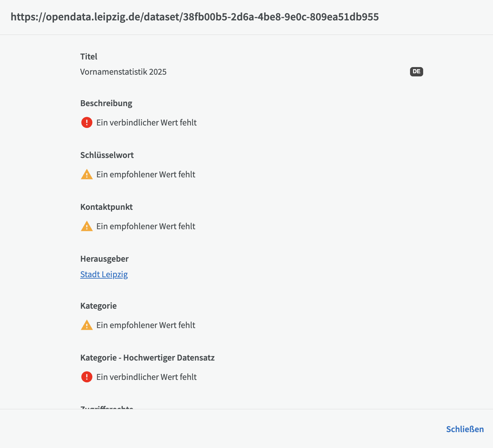The width and height of the screenshot is (493, 448).
Task: Click the Herausgeber field label
Action: [x=104, y=259]
